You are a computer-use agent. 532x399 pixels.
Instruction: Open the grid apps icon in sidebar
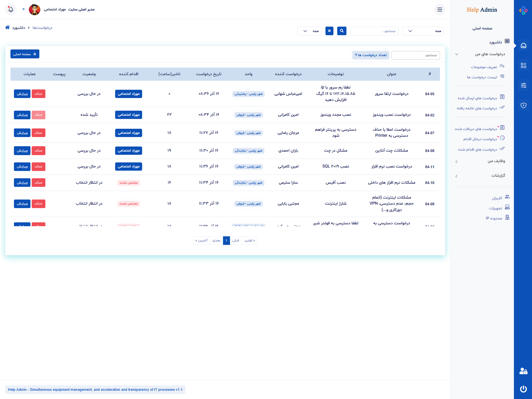pyautogui.click(x=523, y=65)
